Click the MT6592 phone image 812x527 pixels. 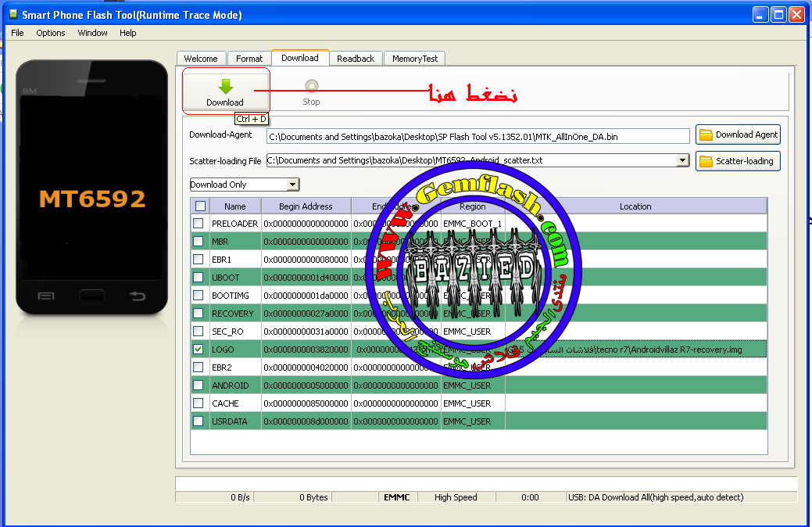click(x=92, y=188)
